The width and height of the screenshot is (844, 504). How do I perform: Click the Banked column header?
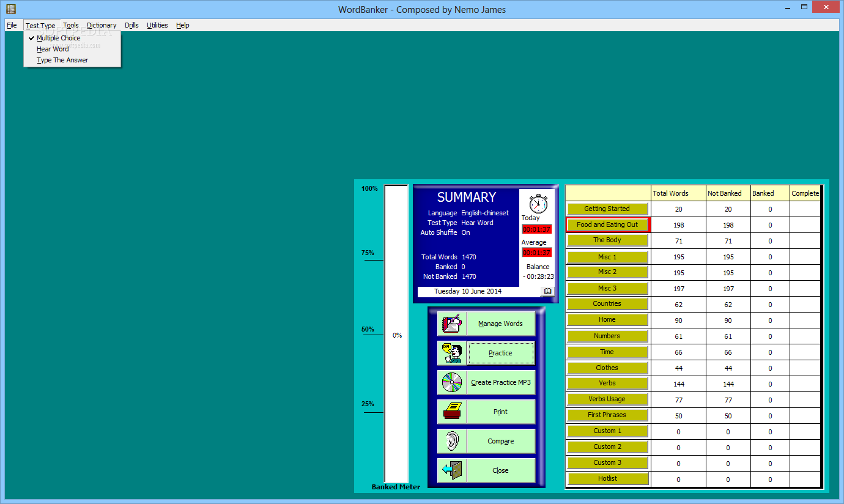(x=770, y=193)
